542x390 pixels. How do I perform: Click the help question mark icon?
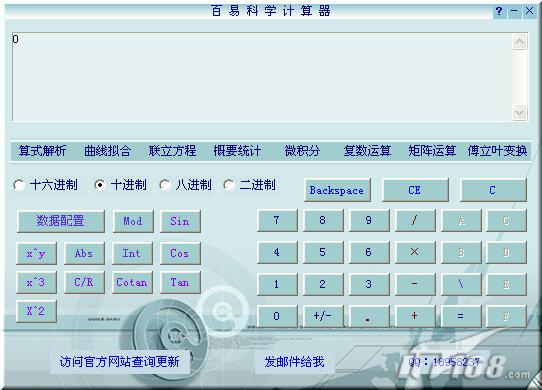tap(499, 11)
